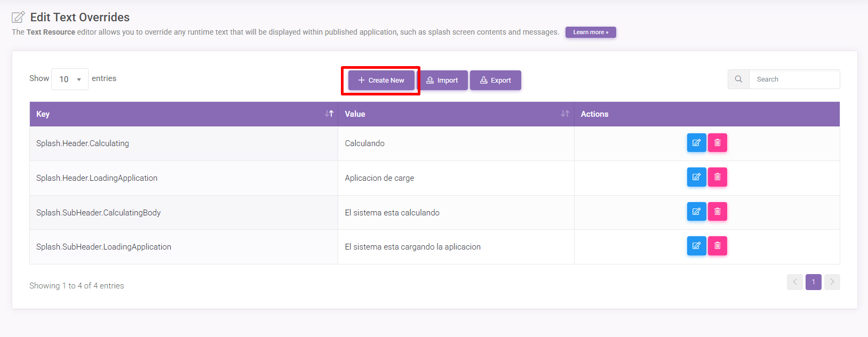This screenshot has height=337, width=868.
Task: Go to page 1 in pagination
Action: pos(813,282)
